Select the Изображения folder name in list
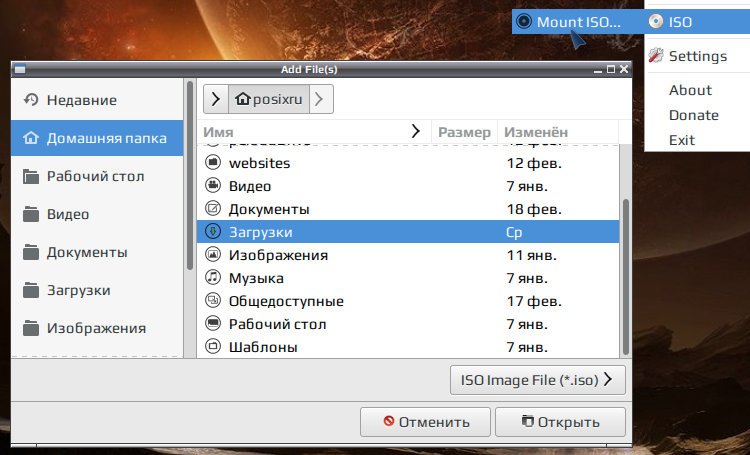750x455 pixels. [x=278, y=255]
